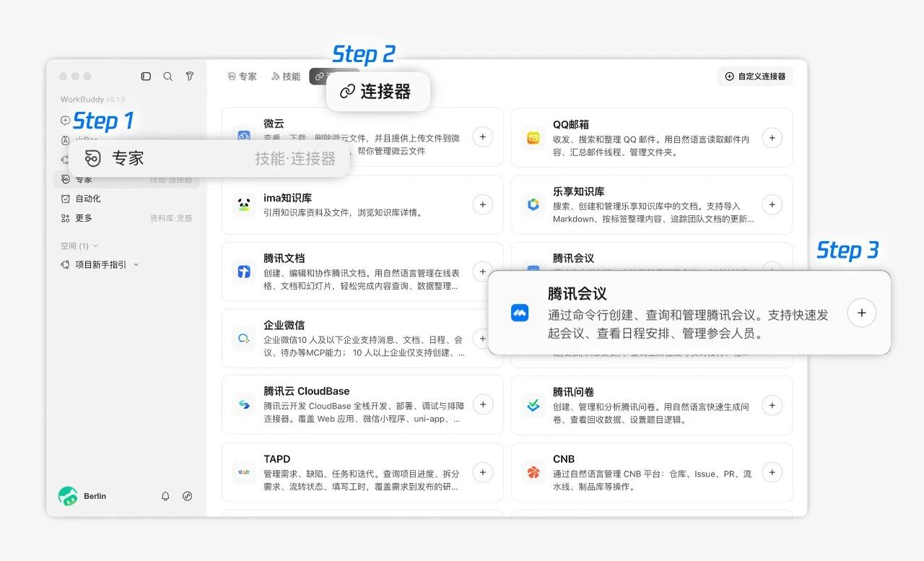Click the 乐享知识库 card title
The image size is (924, 561).
[579, 191]
